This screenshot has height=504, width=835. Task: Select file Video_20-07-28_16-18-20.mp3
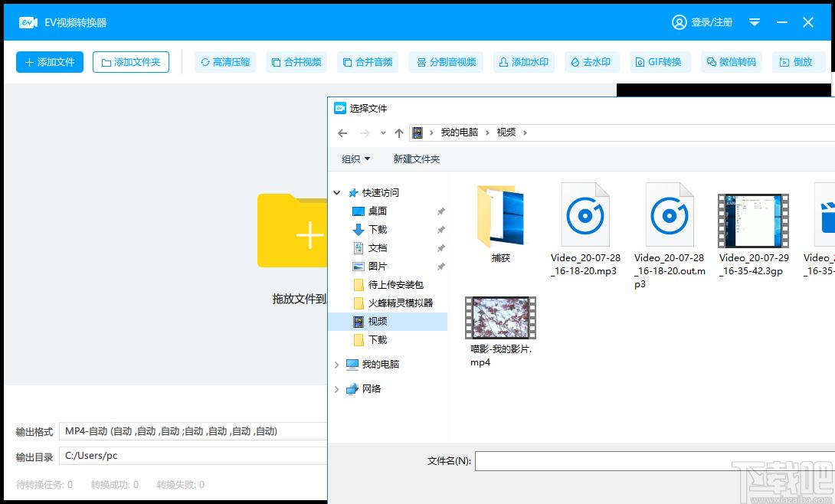click(585, 229)
